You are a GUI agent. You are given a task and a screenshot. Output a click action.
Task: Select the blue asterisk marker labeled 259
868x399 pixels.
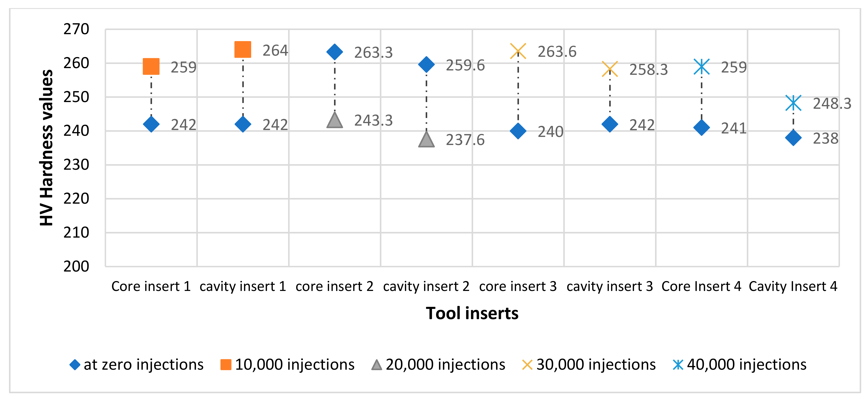702,66
